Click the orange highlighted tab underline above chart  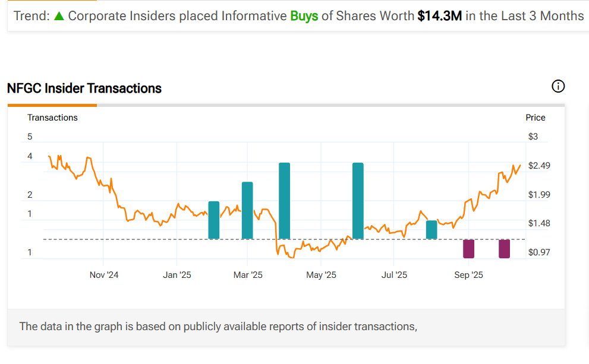point(52,105)
